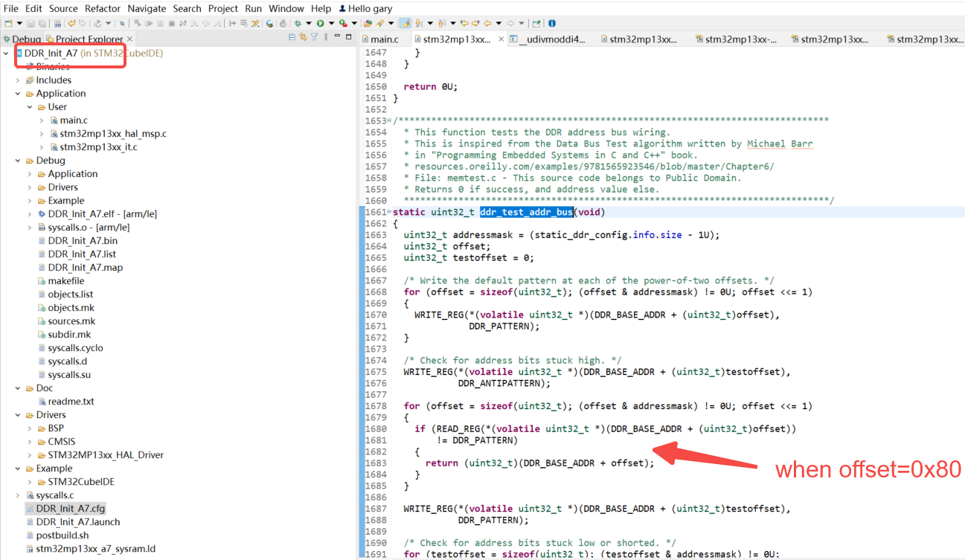The image size is (965, 560).
Task: Click the green Run button in toolbar
Action: coord(321,23)
